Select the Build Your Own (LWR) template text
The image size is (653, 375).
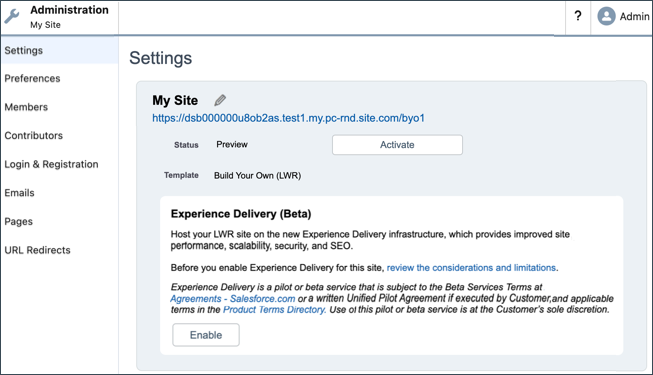(257, 175)
